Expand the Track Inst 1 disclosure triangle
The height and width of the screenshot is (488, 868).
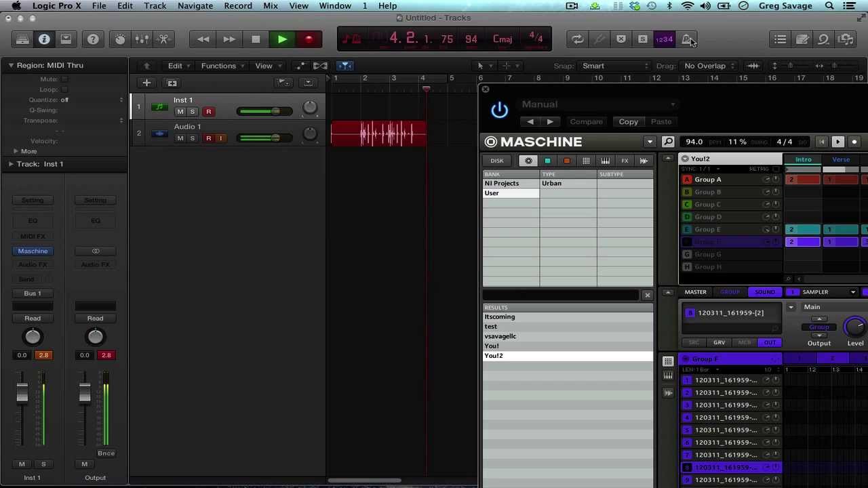click(11, 164)
